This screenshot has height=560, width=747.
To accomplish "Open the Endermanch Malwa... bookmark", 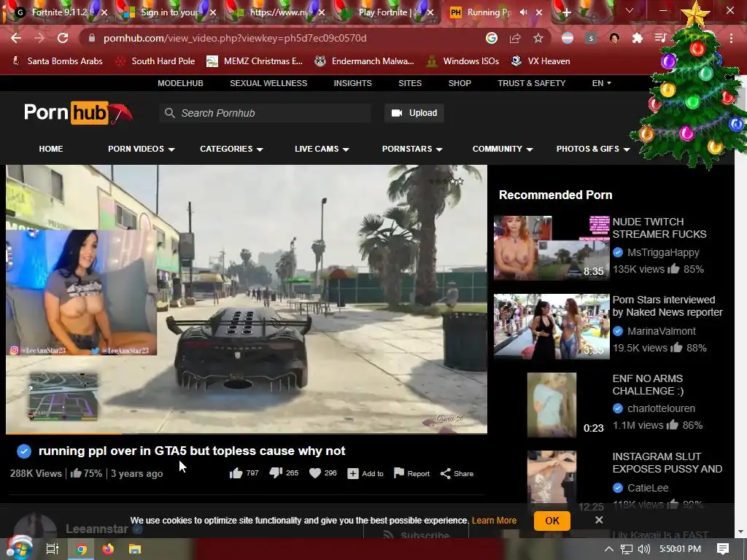I will pyautogui.click(x=365, y=61).
